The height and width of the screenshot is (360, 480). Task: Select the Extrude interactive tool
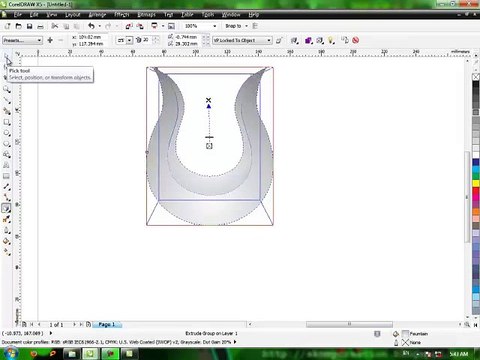click(6, 208)
